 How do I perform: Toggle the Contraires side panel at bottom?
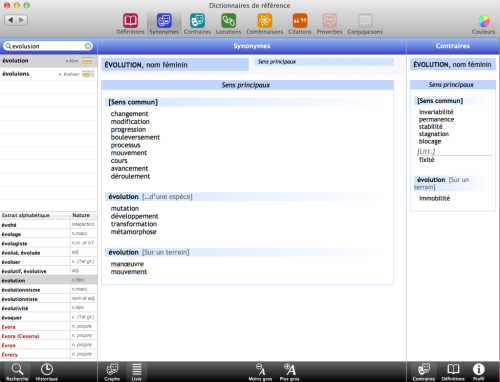tap(424, 372)
